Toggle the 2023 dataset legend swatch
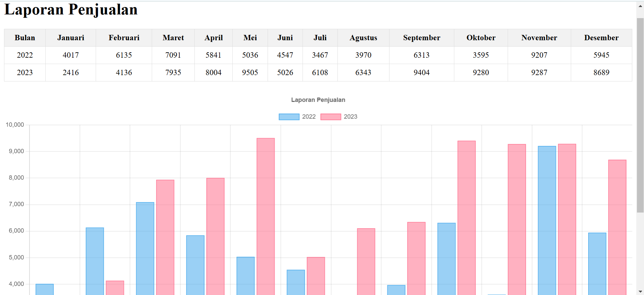 coord(330,117)
